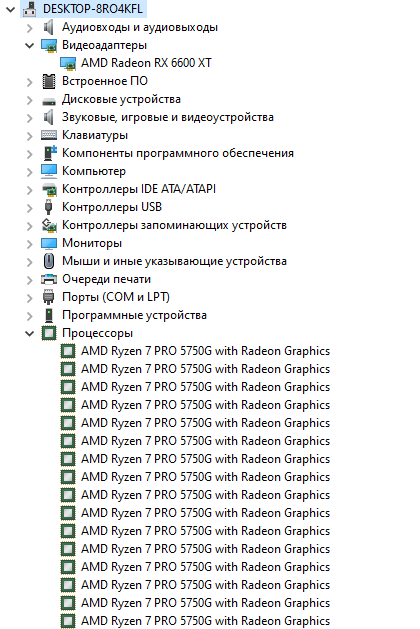Select the Программные устройства entry
The height and width of the screenshot is (629, 420).
134,315
